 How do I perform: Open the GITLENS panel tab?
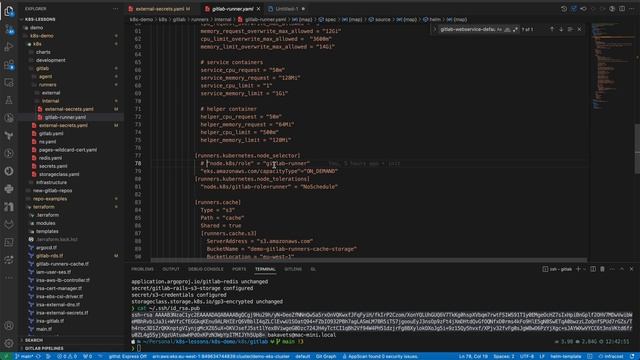tap(293, 269)
